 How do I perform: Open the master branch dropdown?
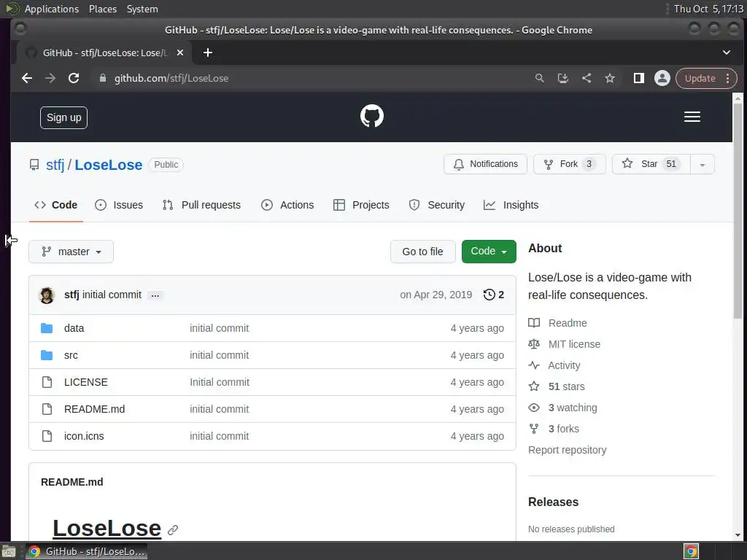click(71, 252)
